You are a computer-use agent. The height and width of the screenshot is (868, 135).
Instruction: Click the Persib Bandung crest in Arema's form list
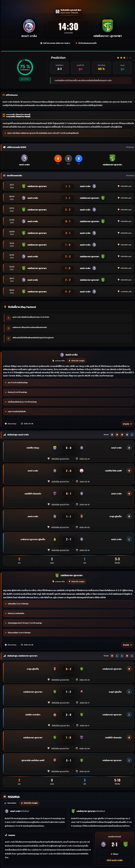[55, 448]
